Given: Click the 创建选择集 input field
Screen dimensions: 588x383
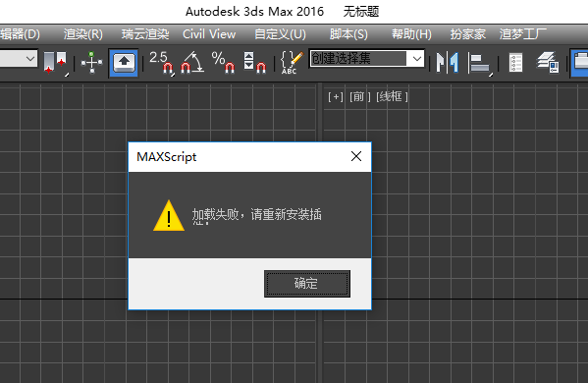Looking at the screenshot, I should pyautogui.click(x=358, y=59).
